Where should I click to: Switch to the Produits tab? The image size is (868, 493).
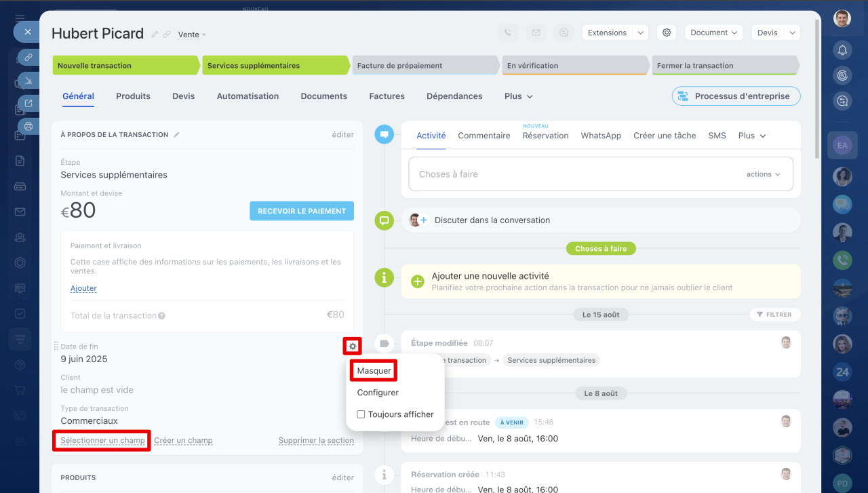click(133, 96)
